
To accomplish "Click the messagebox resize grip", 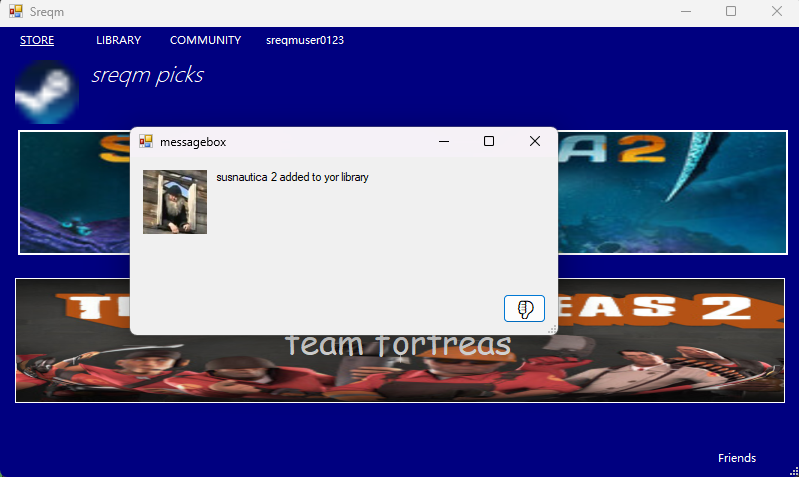I will (x=552, y=330).
